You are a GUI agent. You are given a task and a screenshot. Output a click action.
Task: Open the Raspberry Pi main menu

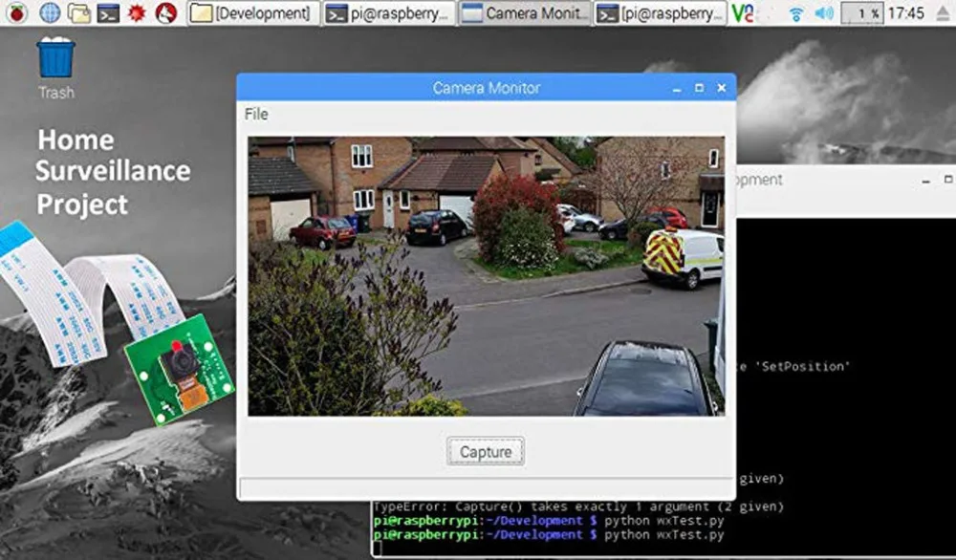coord(17,12)
